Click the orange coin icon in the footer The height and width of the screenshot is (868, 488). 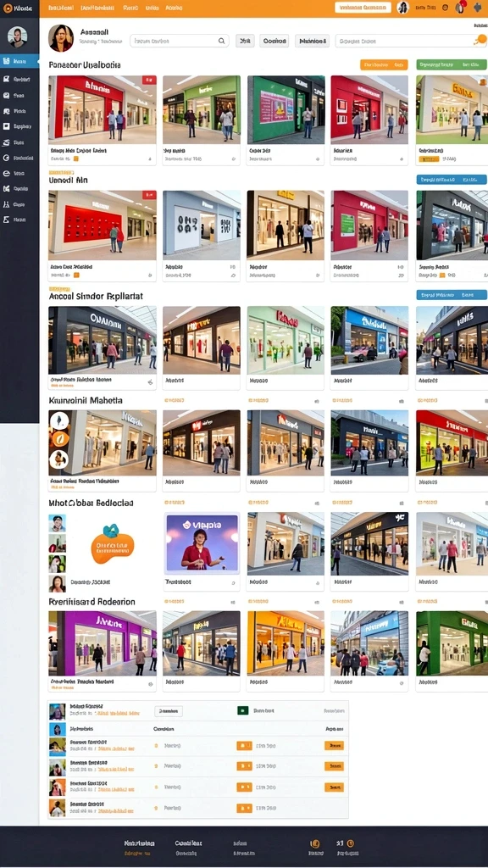pyautogui.click(x=315, y=843)
